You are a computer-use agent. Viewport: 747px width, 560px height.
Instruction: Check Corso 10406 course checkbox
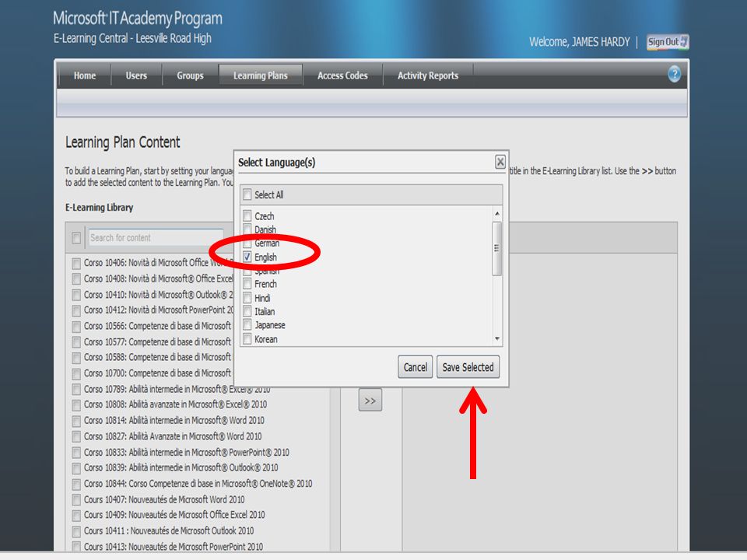pyautogui.click(x=76, y=263)
